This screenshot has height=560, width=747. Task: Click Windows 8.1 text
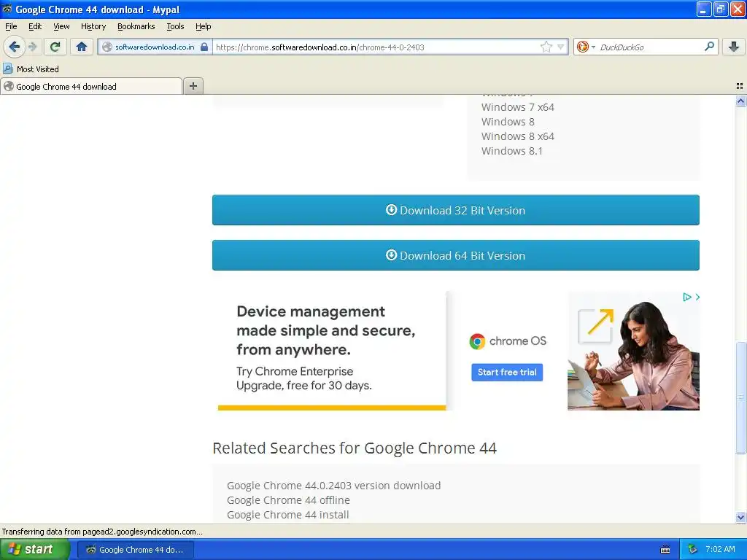coord(512,150)
